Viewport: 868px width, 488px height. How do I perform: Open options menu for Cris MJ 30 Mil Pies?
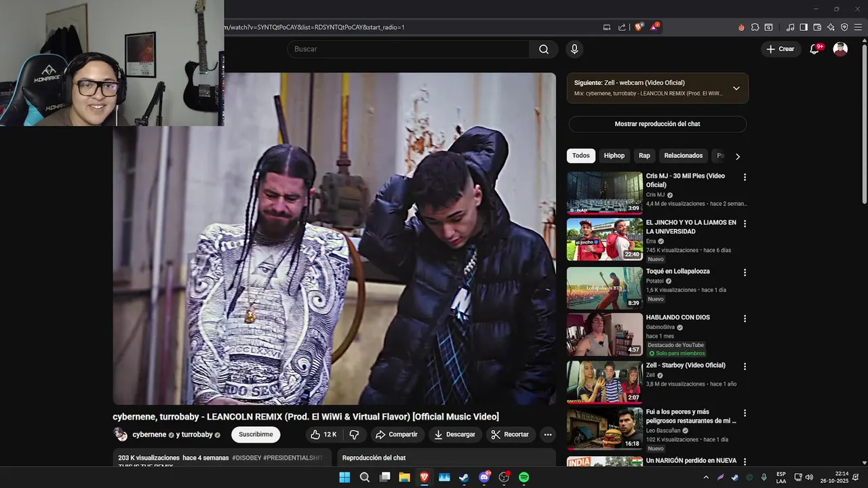point(745,177)
